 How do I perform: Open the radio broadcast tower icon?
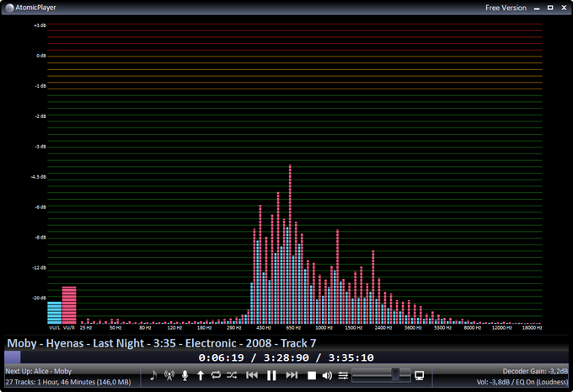(169, 375)
